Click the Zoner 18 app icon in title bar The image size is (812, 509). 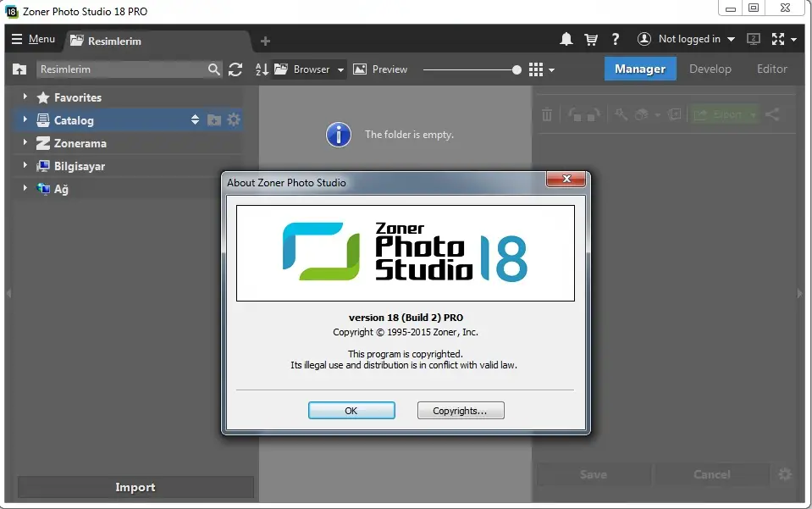tap(11, 11)
